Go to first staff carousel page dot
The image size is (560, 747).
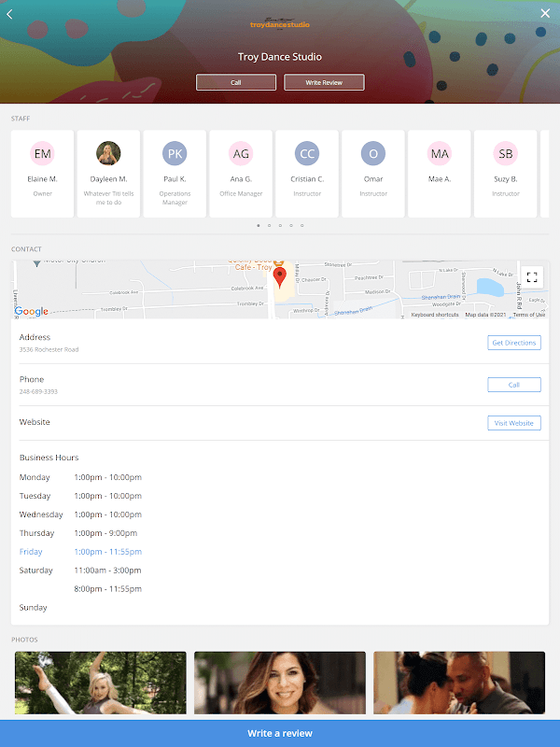(259, 225)
